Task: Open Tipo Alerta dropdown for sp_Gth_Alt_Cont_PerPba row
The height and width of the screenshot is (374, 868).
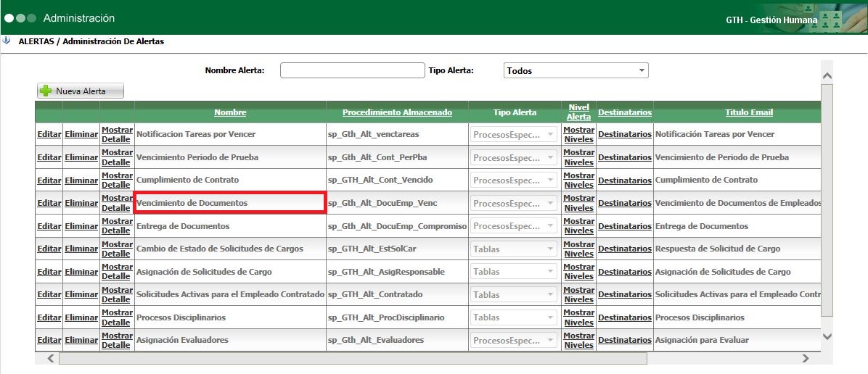Action: pos(515,158)
